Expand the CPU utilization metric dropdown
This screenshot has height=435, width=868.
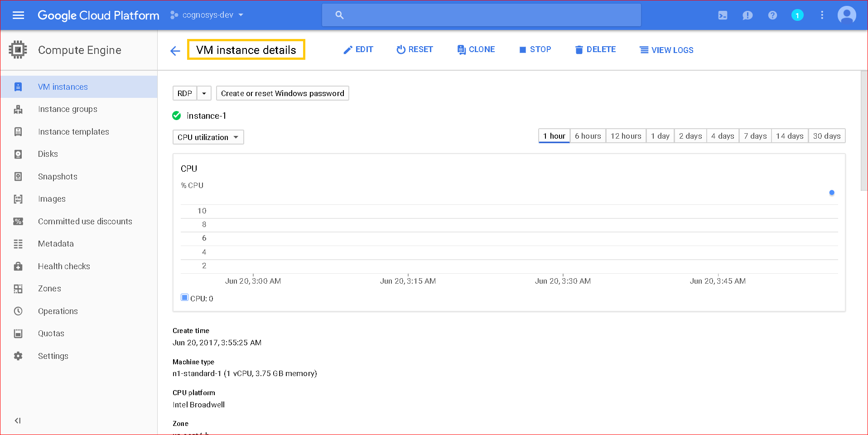pos(208,137)
